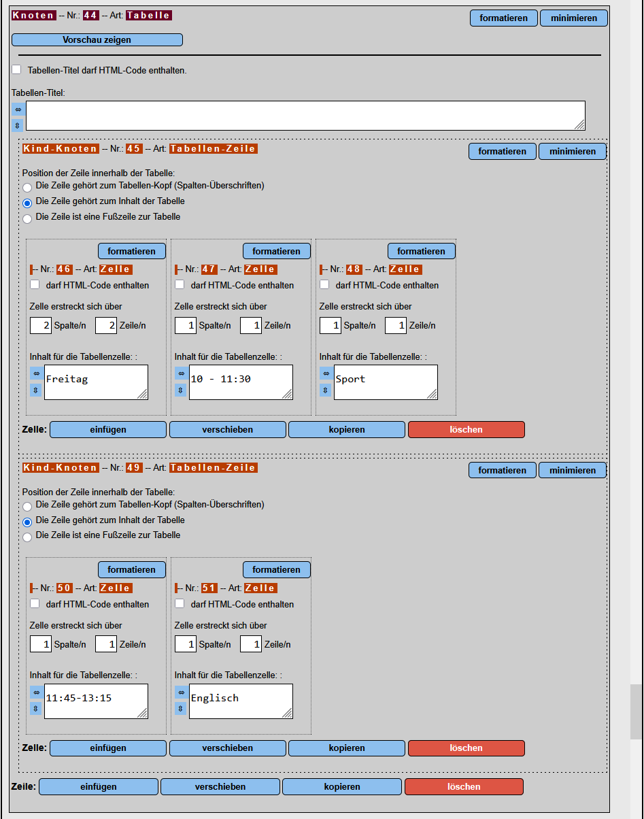Image resolution: width=644 pixels, height=819 pixels.
Task: Click 'formatieren' for cell 48
Action: point(421,251)
